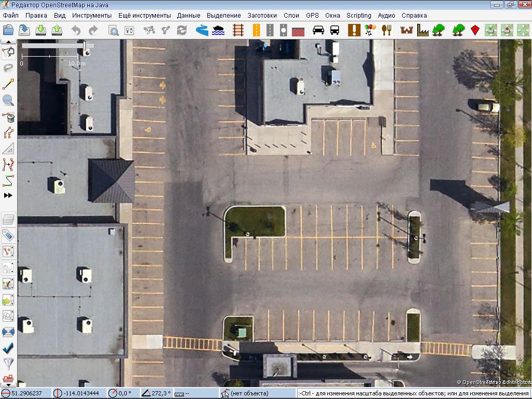The width and height of the screenshot is (532, 399).
Task: Click the map scale slider handle
Action: click(x=85, y=46)
